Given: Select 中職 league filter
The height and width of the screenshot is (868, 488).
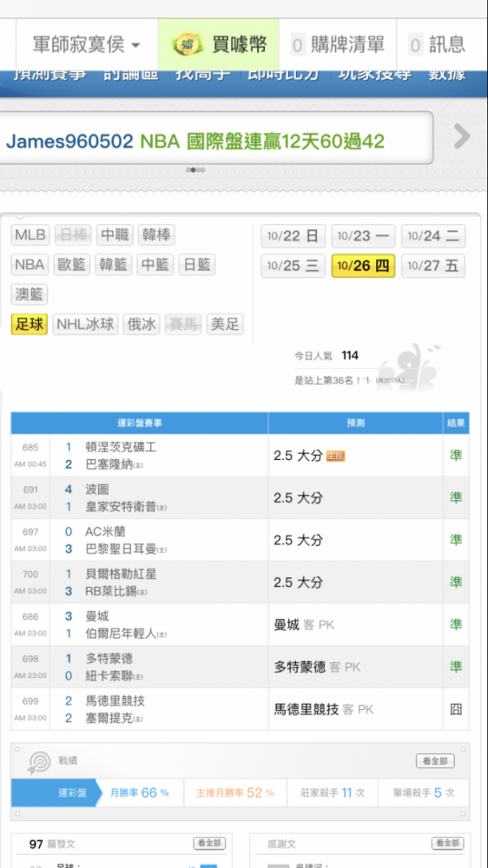Looking at the screenshot, I should (115, 235).
